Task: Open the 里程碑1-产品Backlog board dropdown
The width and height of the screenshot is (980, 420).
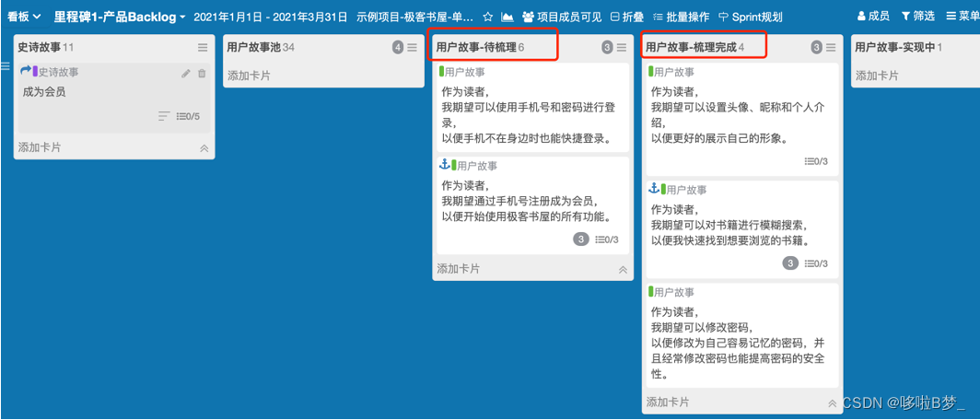Action: [x=120, y=17]
